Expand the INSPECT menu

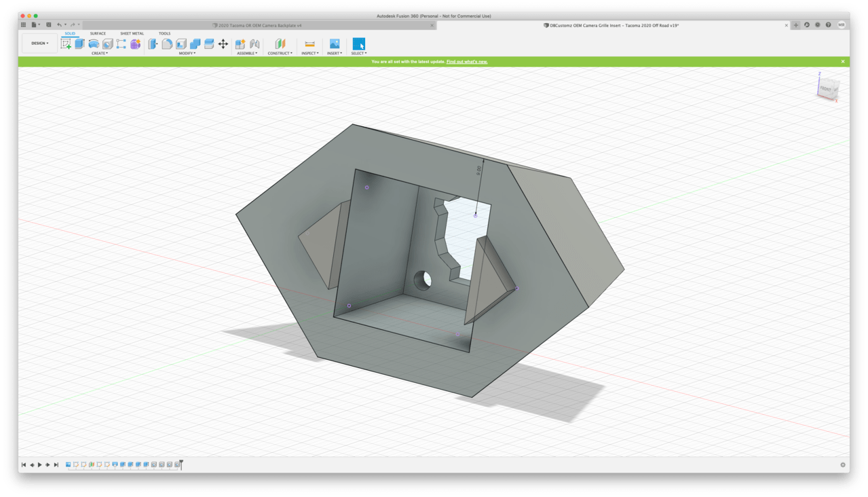pyautogui.click(x=310, y=53)
